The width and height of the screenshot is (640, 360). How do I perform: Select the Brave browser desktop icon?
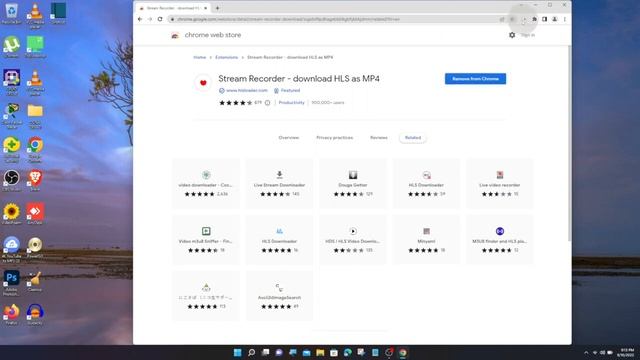[35, 180]
